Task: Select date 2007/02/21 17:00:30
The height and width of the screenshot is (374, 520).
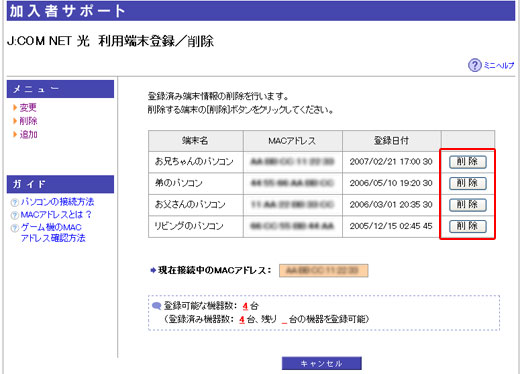Action: (x=391, y=162)
